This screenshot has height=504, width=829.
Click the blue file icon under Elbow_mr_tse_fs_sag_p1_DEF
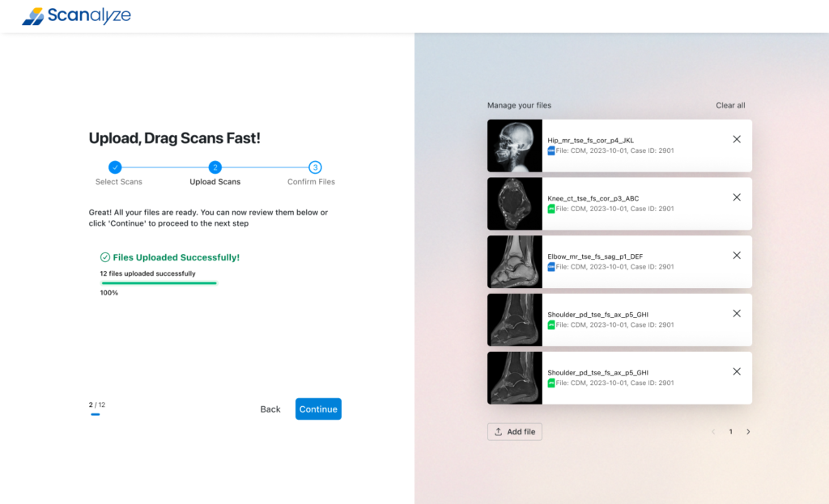click(x=551, y=267)
